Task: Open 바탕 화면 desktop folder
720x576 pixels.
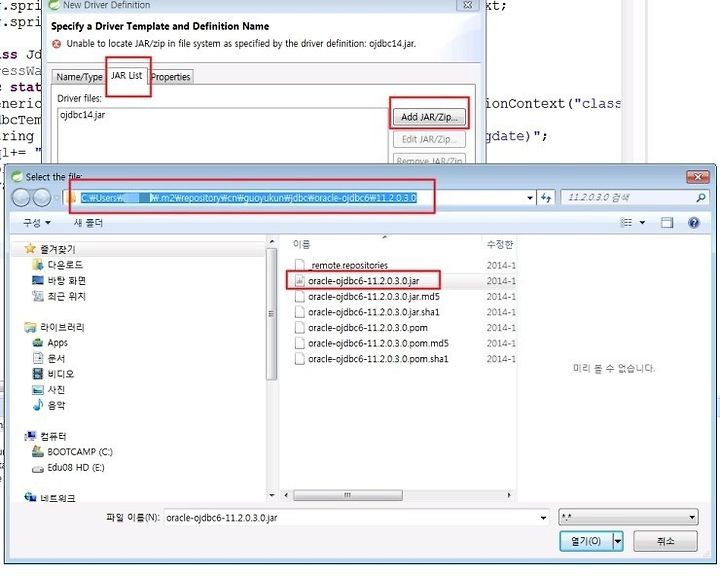Action: [x=59, y=280]
